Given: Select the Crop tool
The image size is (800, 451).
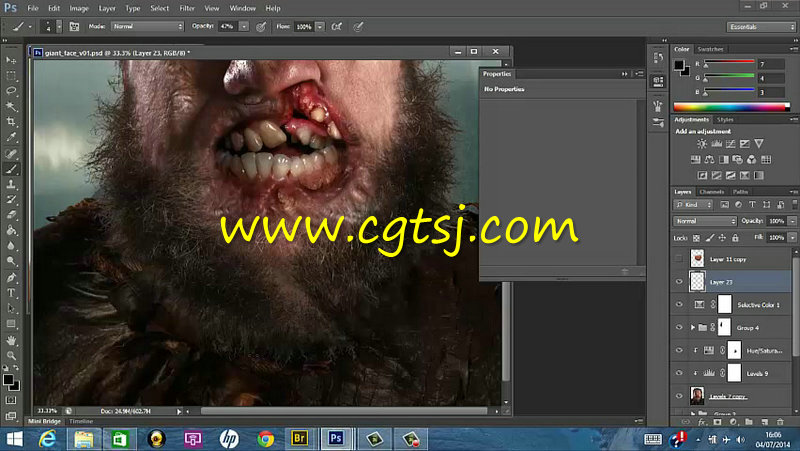Looking at the screenshot, I should (11, 121).
